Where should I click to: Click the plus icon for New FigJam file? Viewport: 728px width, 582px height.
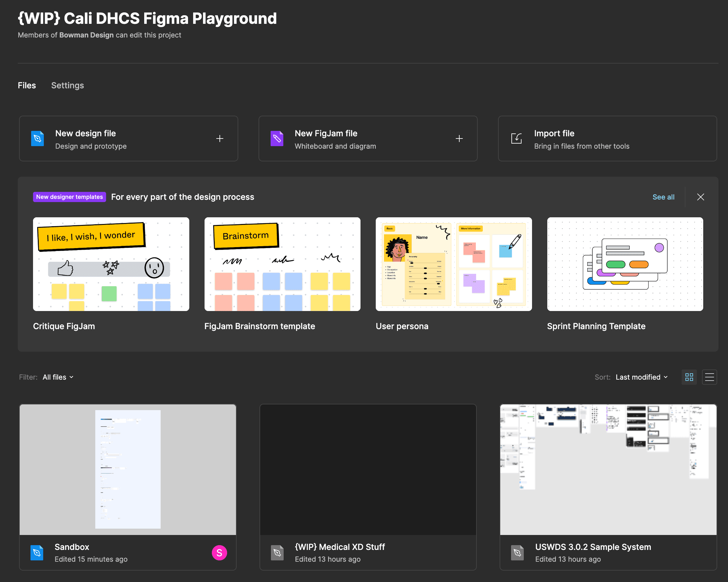459,139
